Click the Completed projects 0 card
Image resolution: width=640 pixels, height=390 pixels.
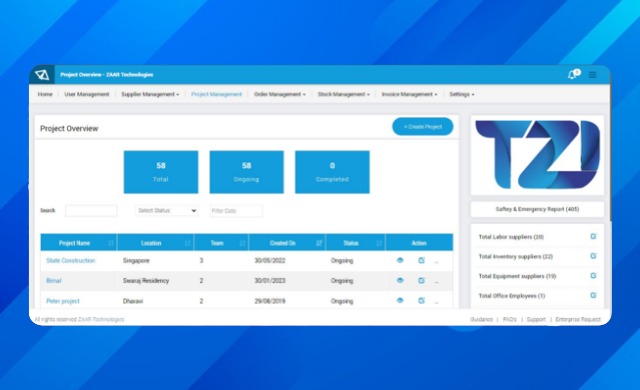[332, 172]
